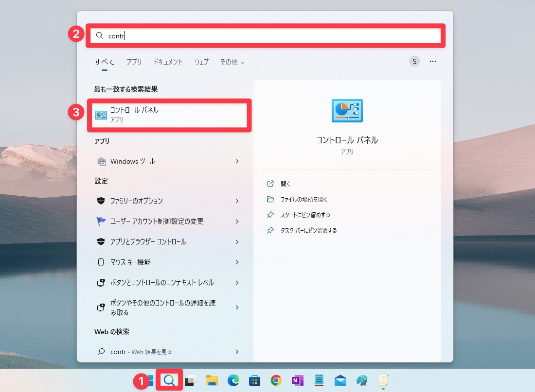This screenshot has height=392, width=535.
Task: Select the すべて filter tab
Action: (x=105, y=62)
